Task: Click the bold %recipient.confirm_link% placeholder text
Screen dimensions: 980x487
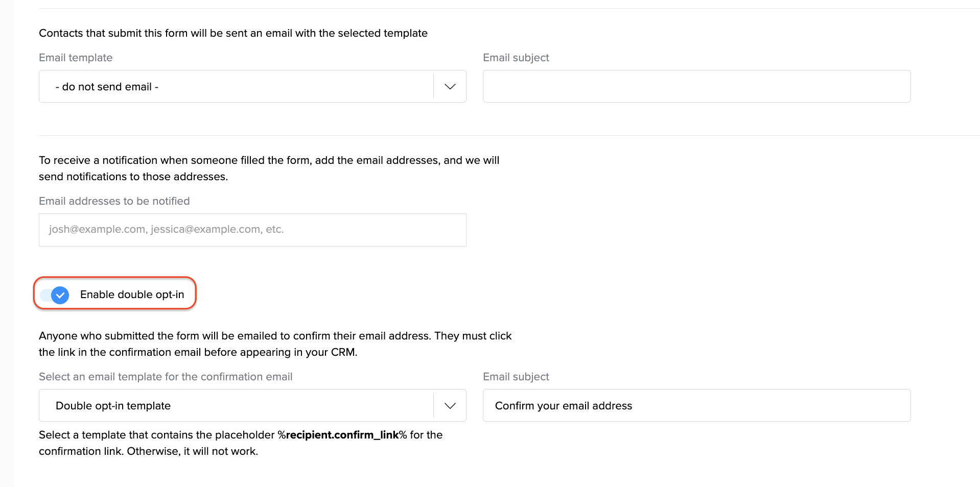Action: click(342, 435)
